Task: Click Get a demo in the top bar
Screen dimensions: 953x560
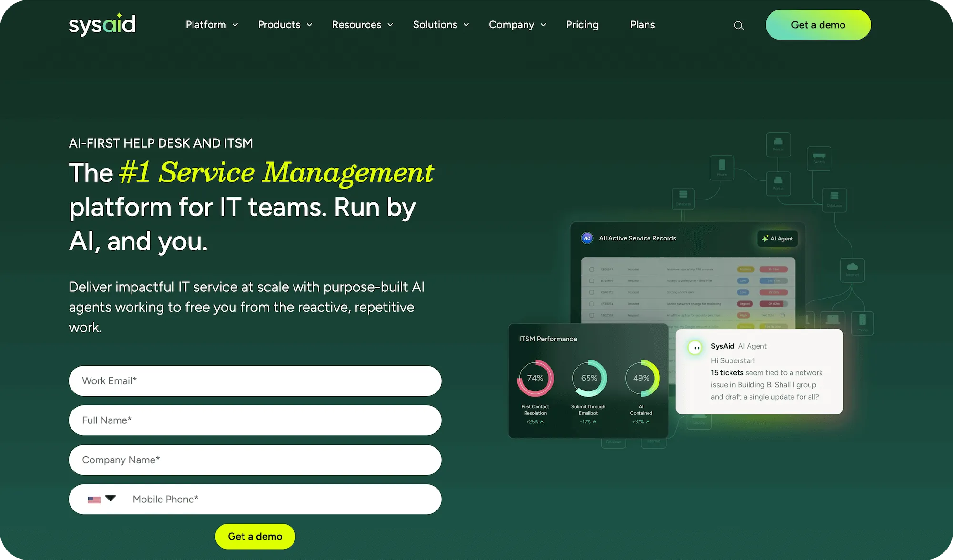Action: point(818,24)
